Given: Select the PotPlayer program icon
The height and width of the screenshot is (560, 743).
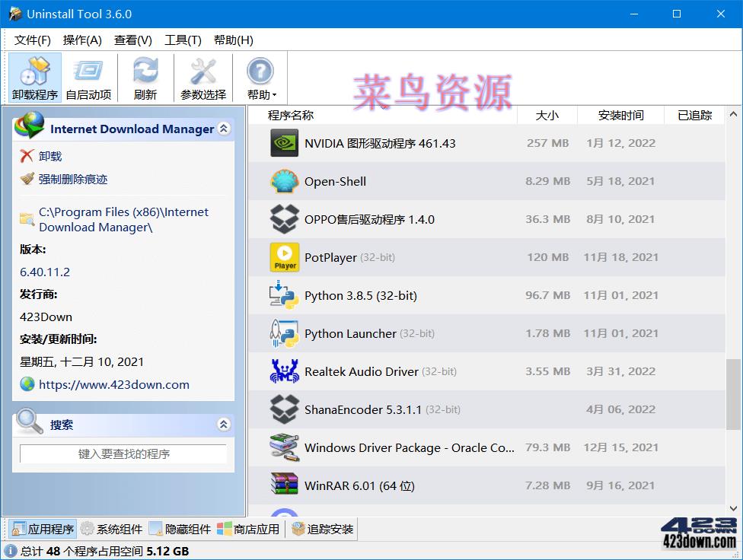Looking at the screenshot, I should [x=283, y=257].
